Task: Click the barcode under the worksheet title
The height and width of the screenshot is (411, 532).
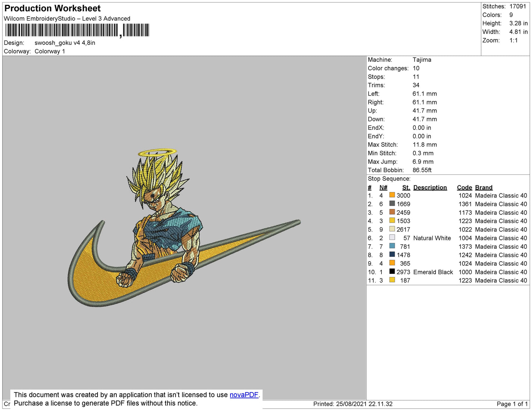Action: click(x=77, y=30)
